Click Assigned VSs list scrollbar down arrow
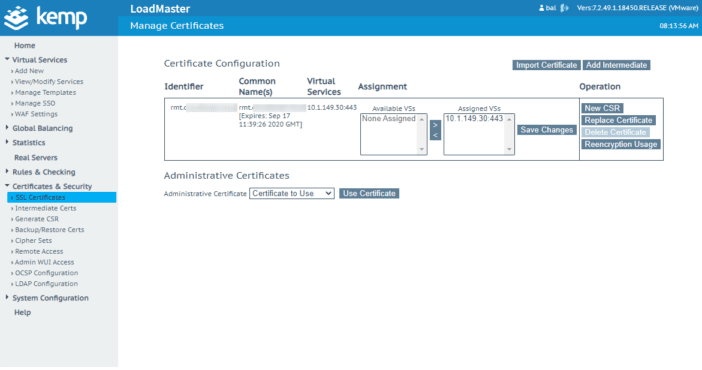 pos(509,150)
